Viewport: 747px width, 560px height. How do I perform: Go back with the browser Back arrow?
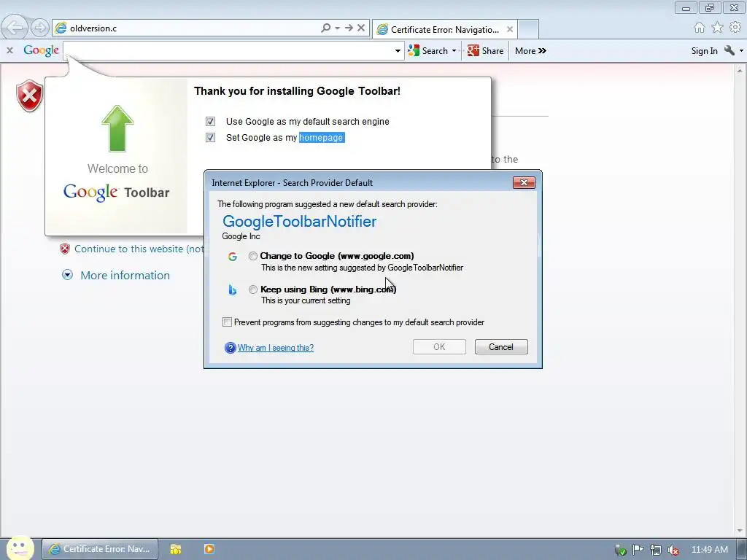coord(15,27)
